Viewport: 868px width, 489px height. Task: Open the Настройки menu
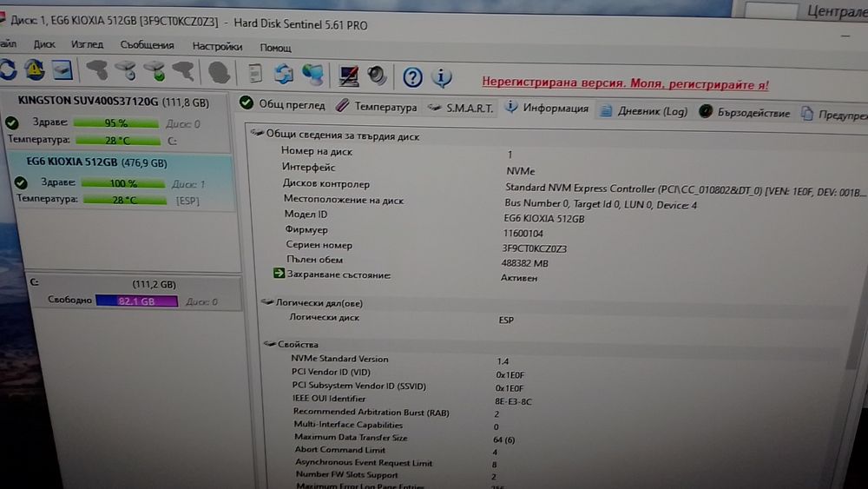pos(217,47)
